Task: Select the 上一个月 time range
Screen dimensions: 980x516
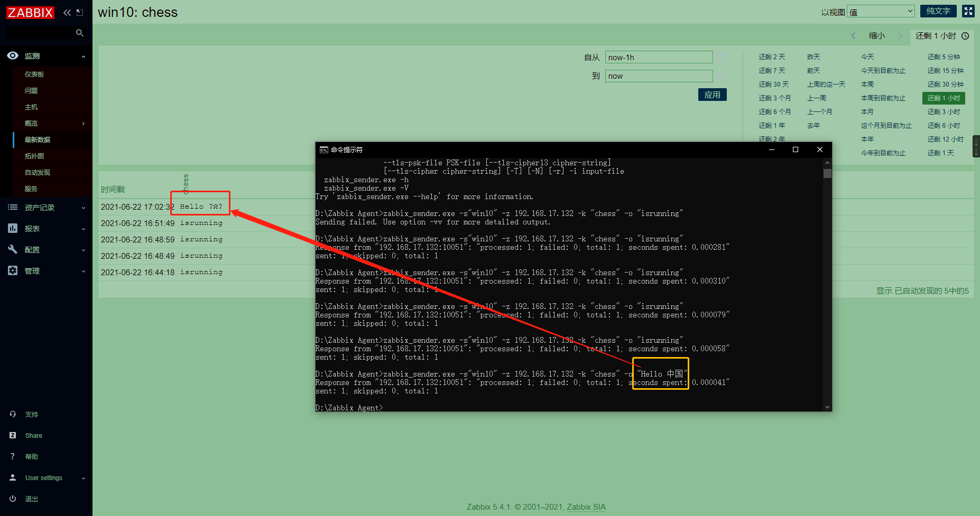Action: point(820,112)
